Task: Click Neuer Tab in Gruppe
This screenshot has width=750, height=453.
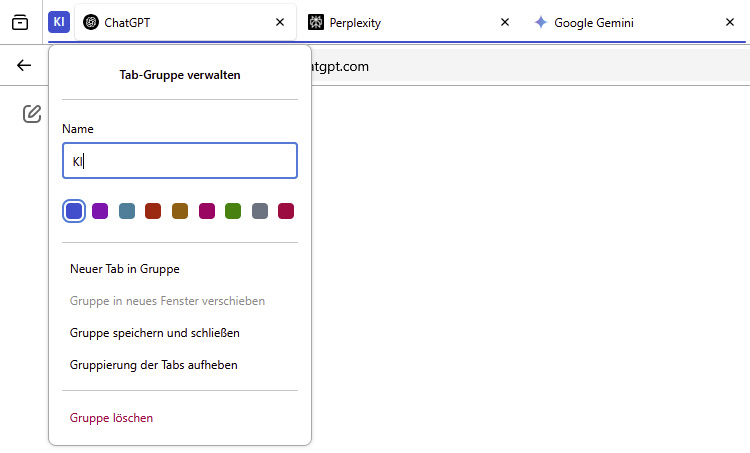Action: coord(125,269)
